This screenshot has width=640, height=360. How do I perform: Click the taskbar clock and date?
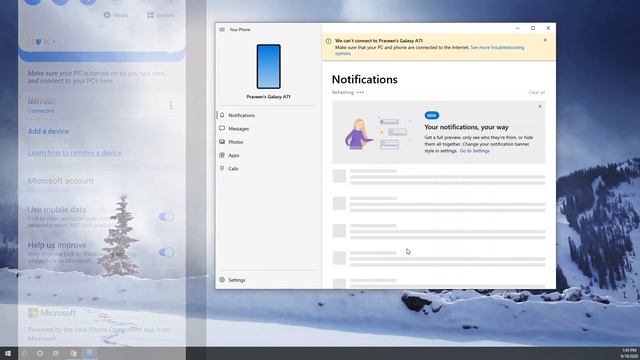click(x=629, y=353)
